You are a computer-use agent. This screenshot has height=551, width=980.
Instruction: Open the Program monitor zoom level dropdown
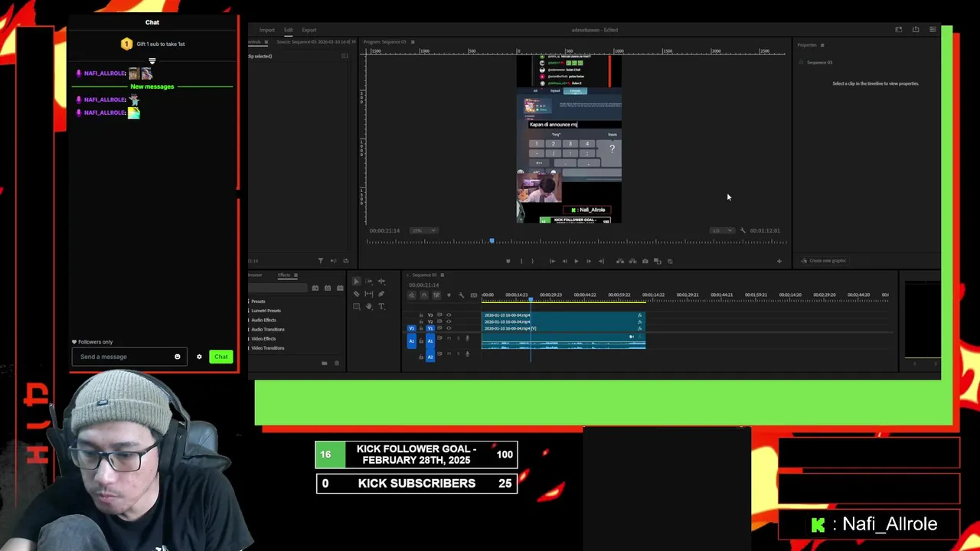pyautogui.click(x=423, y=230)
